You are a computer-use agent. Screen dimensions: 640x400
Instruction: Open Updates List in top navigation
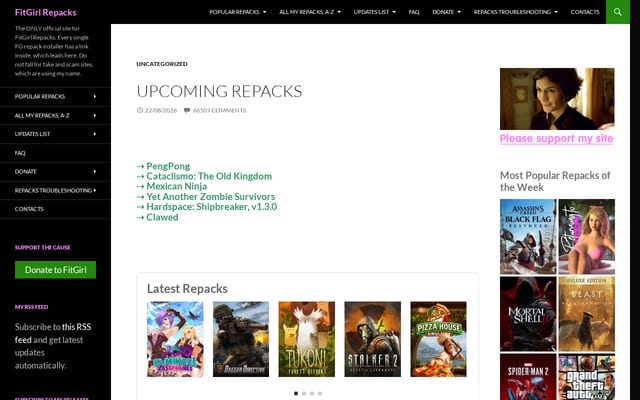[371, 12]
